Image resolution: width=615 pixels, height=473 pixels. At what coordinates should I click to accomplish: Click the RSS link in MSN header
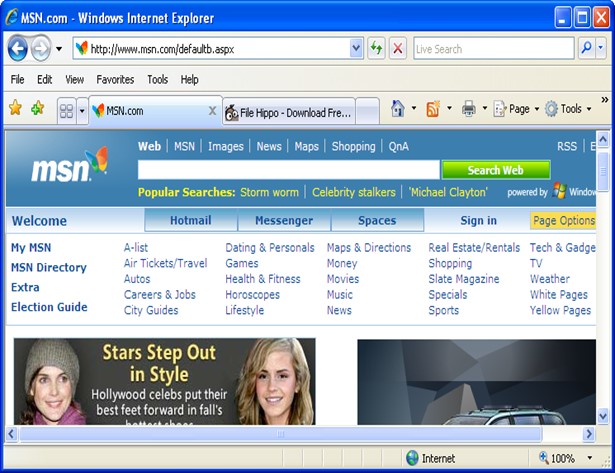(x=567, y=146)
